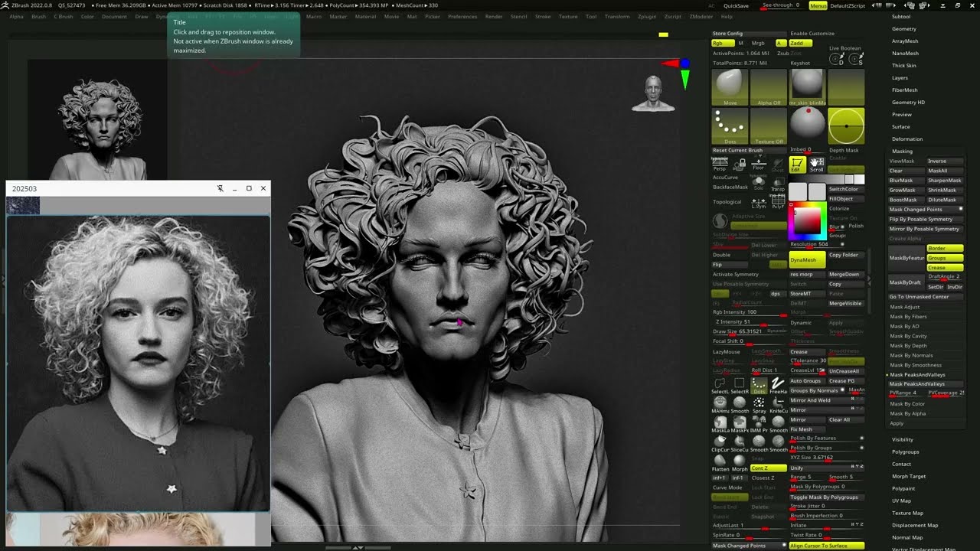The image size is (980, 551).
Task: Select the Scroll canvas tool
Action: click(x=817, y=165)
